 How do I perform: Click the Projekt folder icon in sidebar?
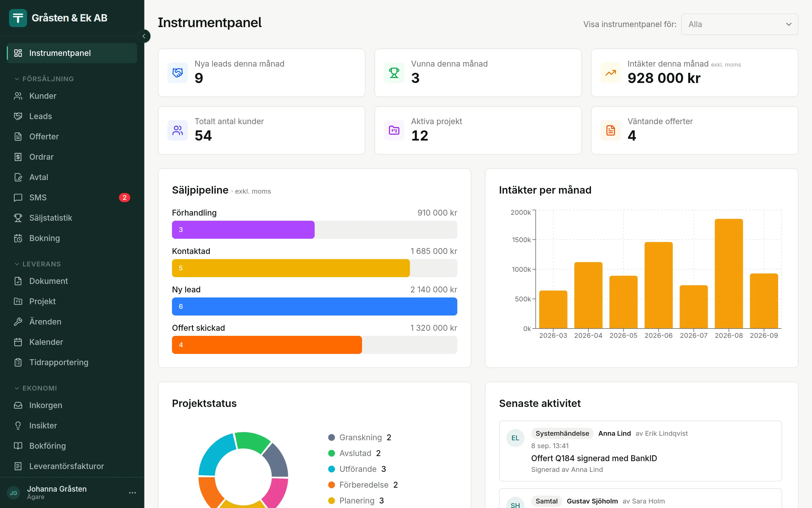click(x=18, y=301)
